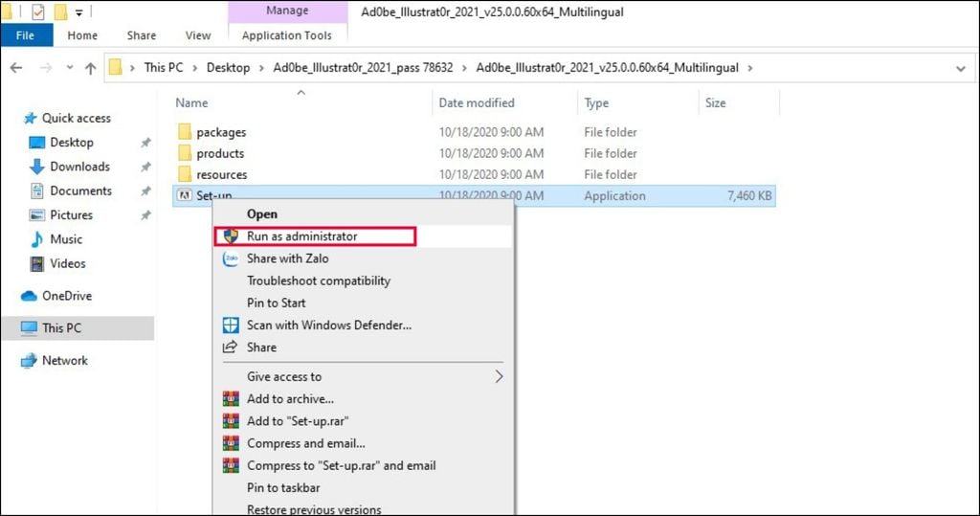
Task: Click the Run as administrator shield icon
Action: 230,236
